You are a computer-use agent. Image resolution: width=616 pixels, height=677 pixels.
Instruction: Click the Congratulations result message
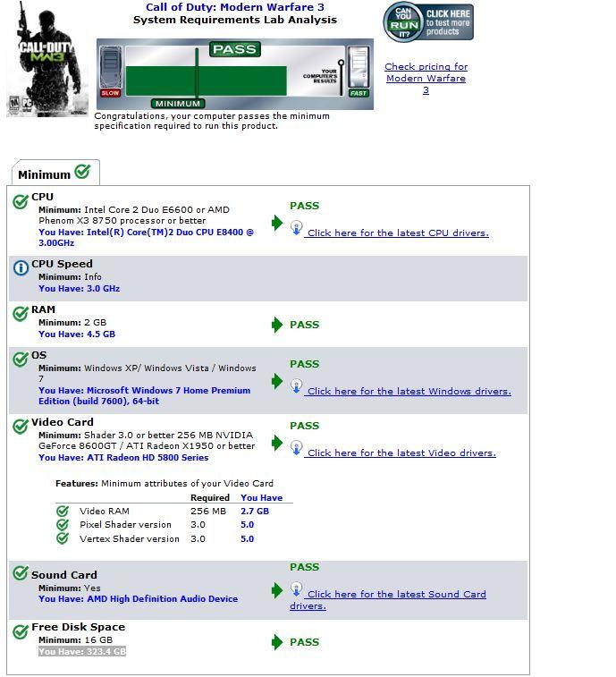pyautogui.click(x=212, y=121)
